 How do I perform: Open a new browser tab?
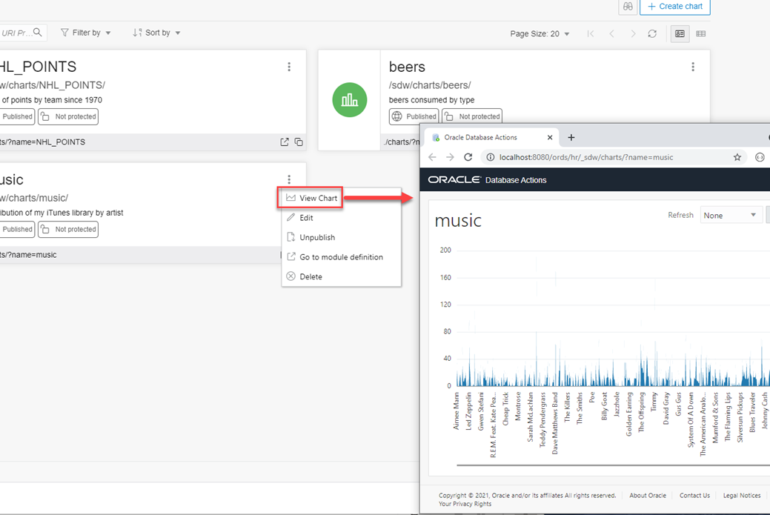[x=571, y=137]
